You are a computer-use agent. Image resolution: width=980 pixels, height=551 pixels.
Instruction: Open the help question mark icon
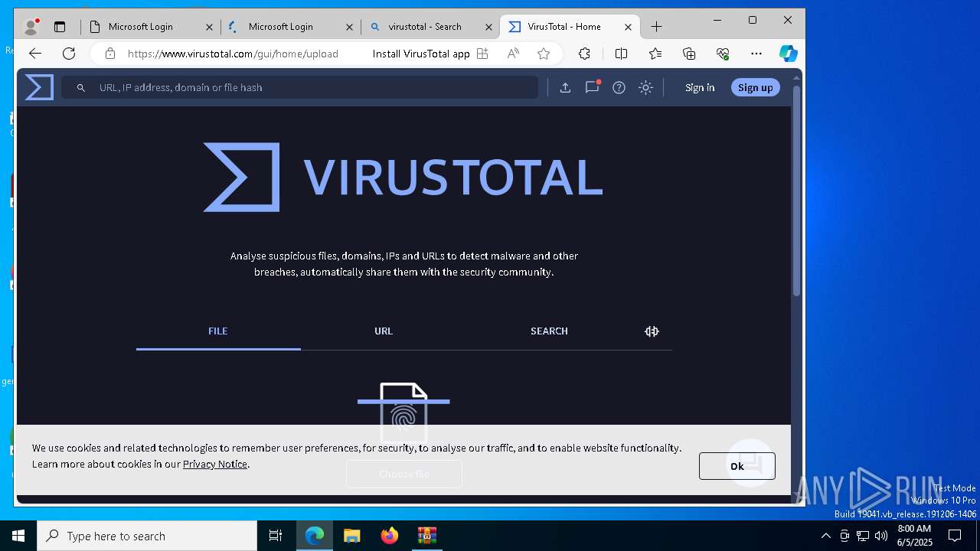(619, 87)
